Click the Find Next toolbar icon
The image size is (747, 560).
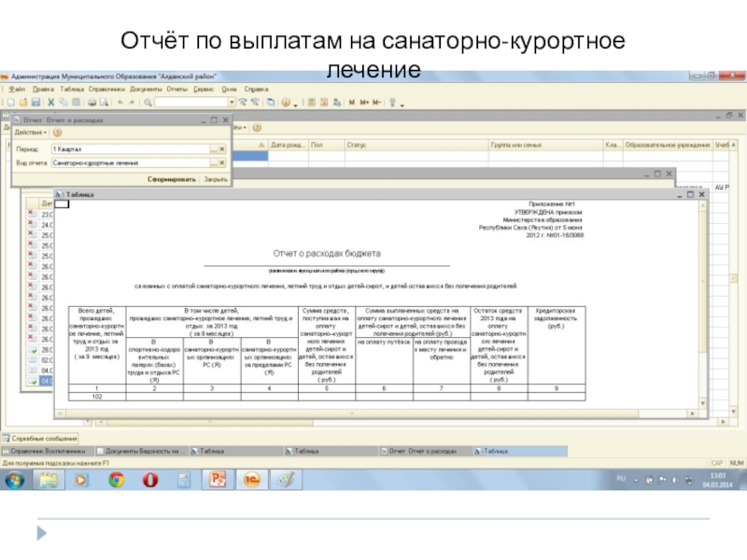tap(243, 103)
